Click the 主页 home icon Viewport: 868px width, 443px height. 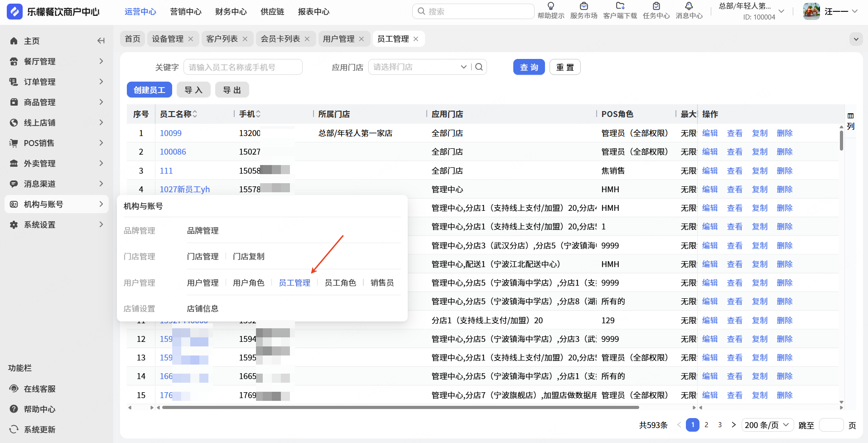click(x=14, y=41)
